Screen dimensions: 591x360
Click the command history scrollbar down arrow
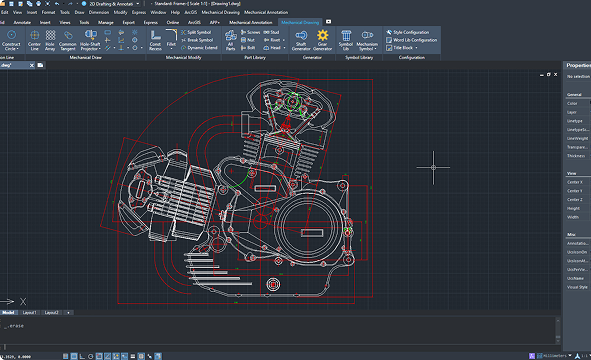tap(558, 341)
